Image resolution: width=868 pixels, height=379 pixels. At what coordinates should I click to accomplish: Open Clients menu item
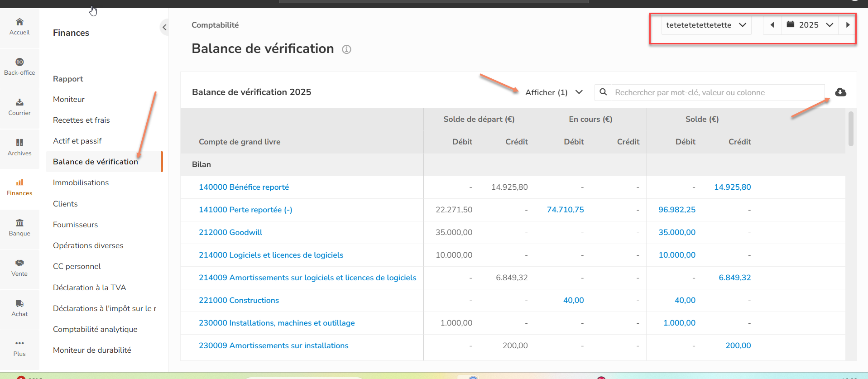(x=65, y=204)
